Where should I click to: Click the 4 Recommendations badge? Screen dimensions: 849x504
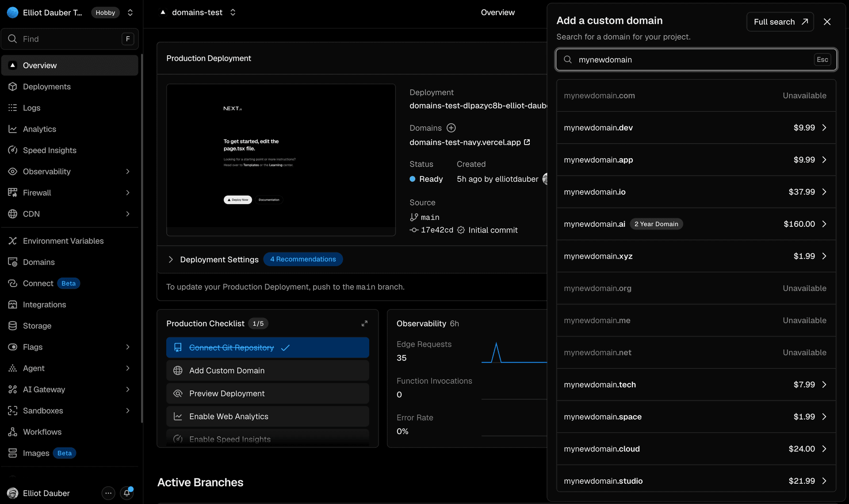pos(303,259)
